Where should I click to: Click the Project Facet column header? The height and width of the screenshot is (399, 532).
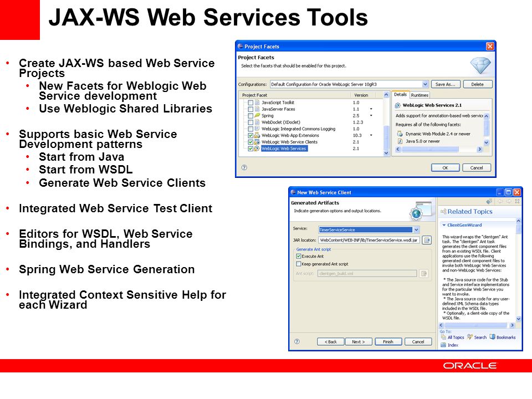coord(295,95)
